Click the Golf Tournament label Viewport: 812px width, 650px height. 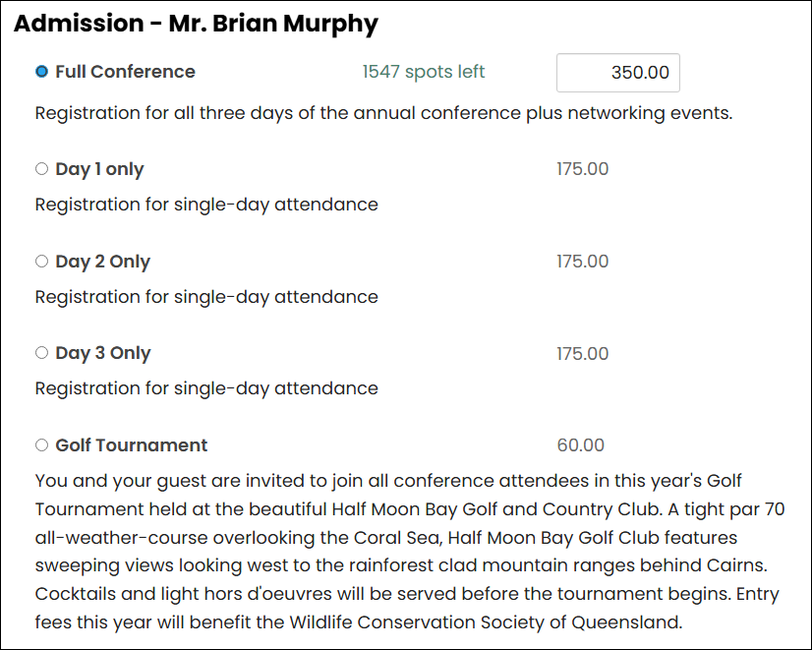pos(132,445)
